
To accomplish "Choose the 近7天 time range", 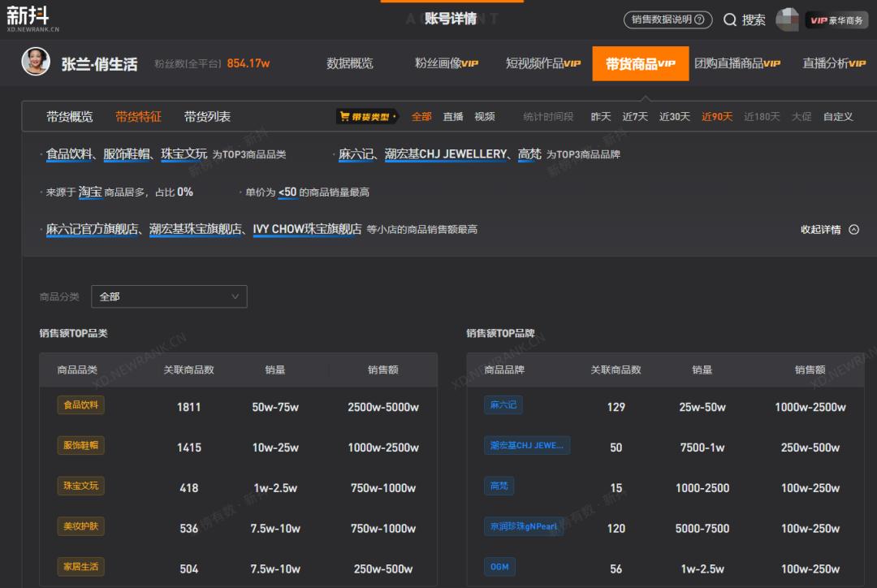I will tap(635, 116).
